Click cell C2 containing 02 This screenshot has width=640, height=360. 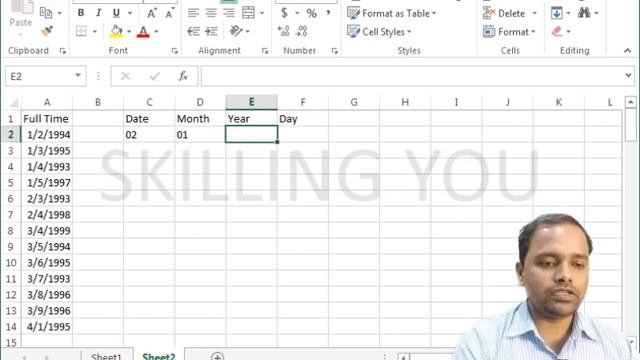[149, 135]
